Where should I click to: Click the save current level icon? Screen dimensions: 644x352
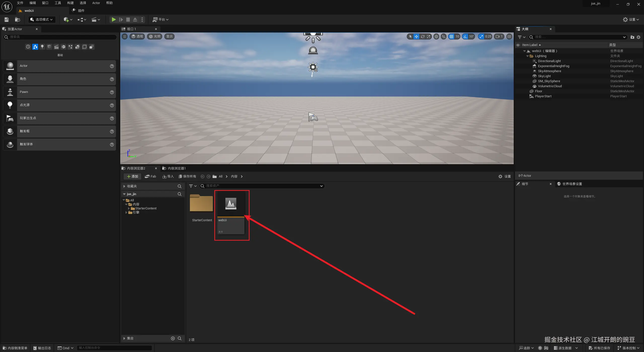7,19
